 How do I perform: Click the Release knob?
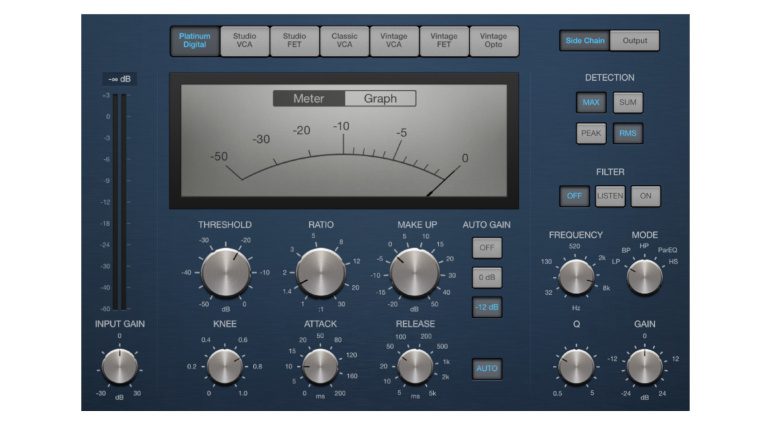(x=415, y=367)
